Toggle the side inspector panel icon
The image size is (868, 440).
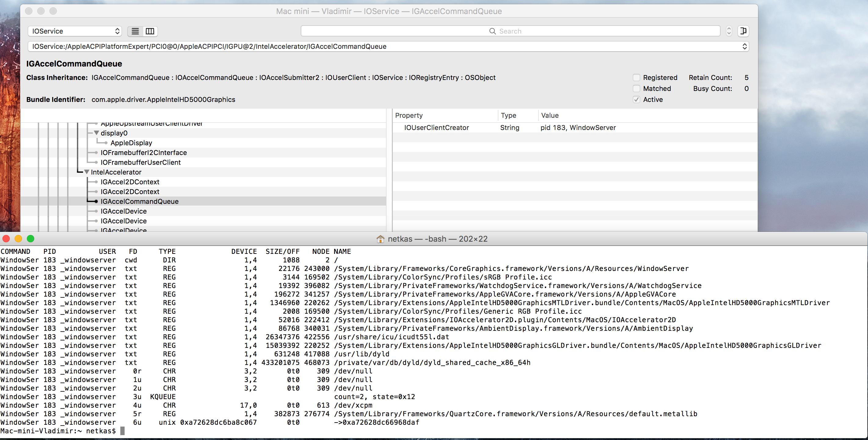click(743, 31)
